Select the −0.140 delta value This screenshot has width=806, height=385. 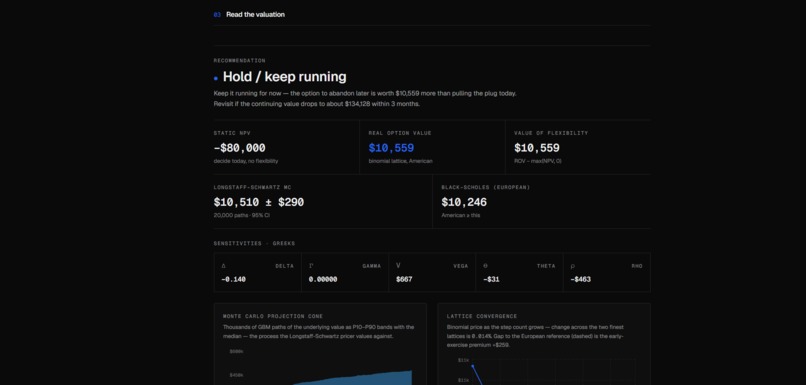click(x=233, y=280)
